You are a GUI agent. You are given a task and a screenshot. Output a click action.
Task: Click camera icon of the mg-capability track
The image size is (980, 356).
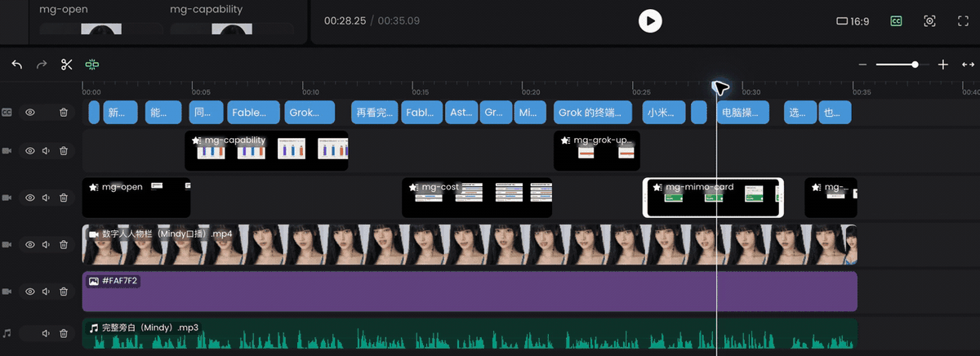click(7, 151)
